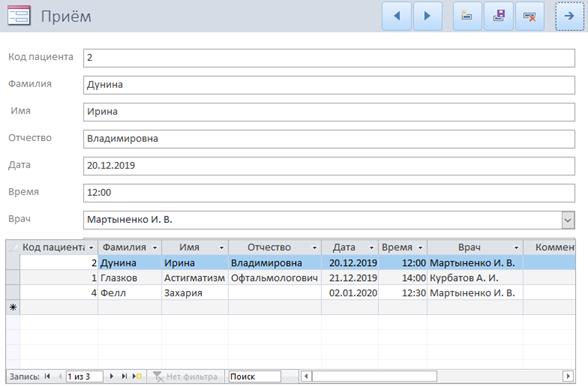The height and width of the screenshot is (387, 588).
Task: Jump to first record in navigation bar
Action: [47, 376]
